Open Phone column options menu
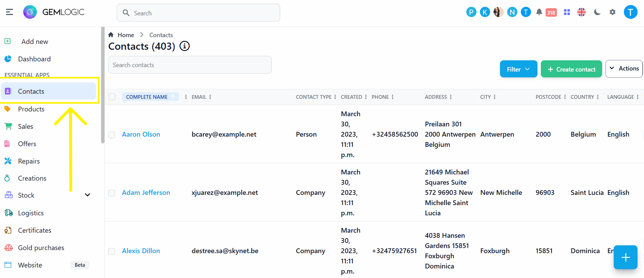Viewport: 644px width, 278px height. click(x=392, y=97)
